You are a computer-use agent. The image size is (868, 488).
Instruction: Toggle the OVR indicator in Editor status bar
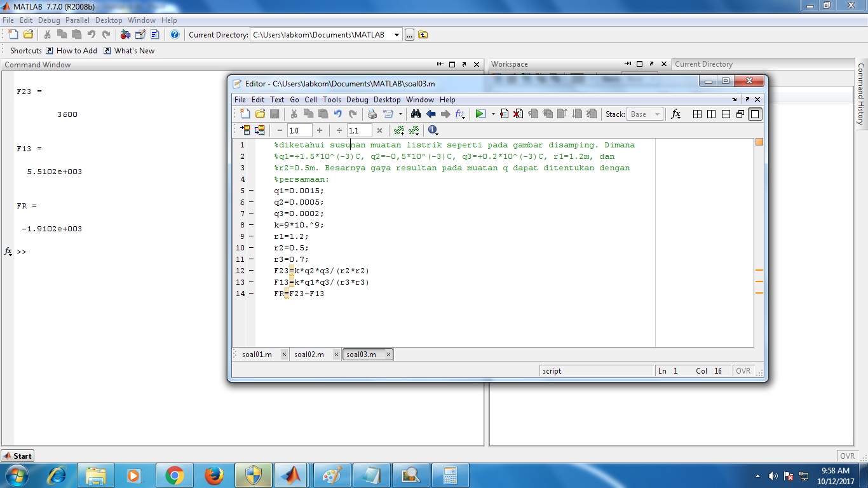point(743,370)
